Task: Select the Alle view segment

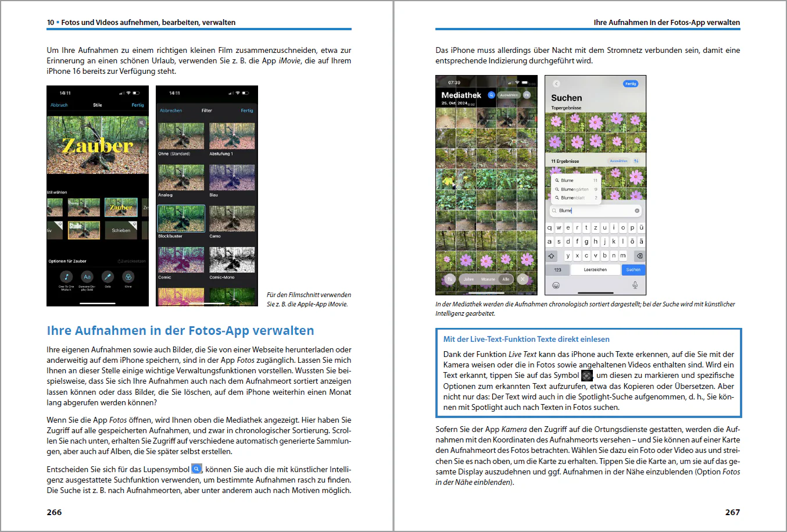Action: tap(506, 279)
